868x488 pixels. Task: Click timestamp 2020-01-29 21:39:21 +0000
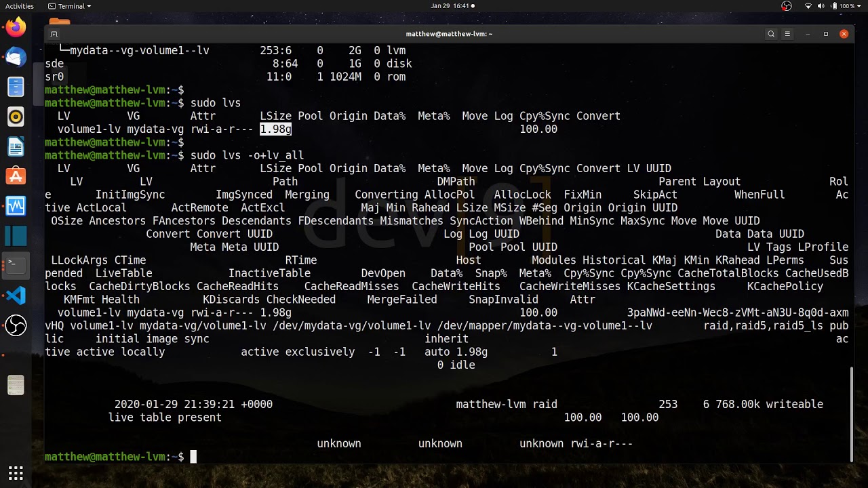point(193,405)
